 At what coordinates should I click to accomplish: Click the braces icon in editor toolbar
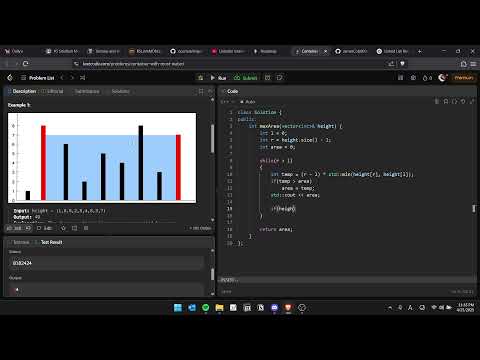(x=454, y=101)
